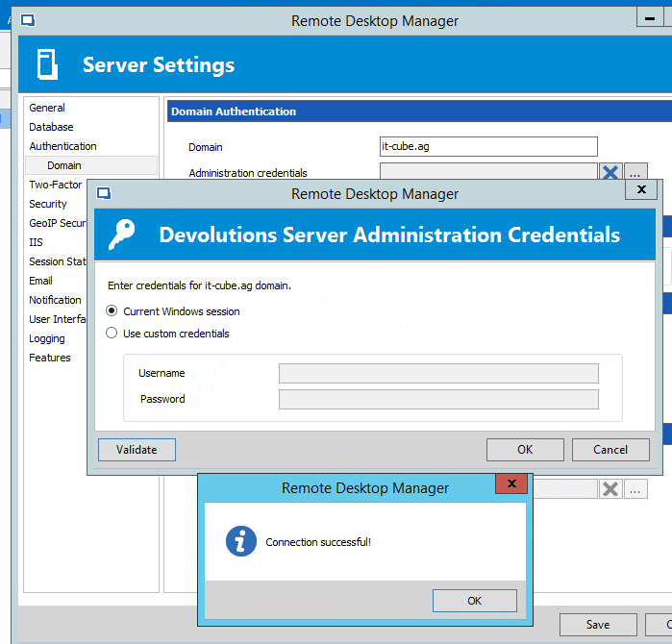Close the Connection successful message box
Image resolution: width=672 pixels, height=644 pixels.
511,483
